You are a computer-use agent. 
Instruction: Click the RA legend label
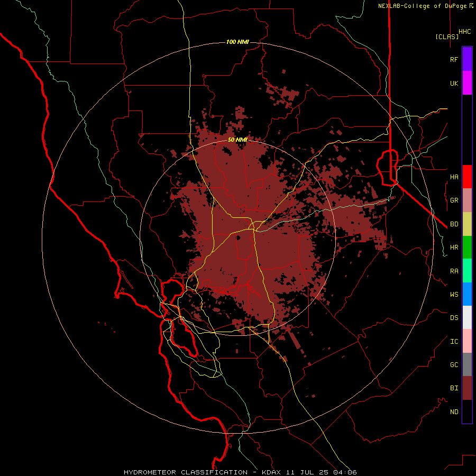(x=454, y=271)
